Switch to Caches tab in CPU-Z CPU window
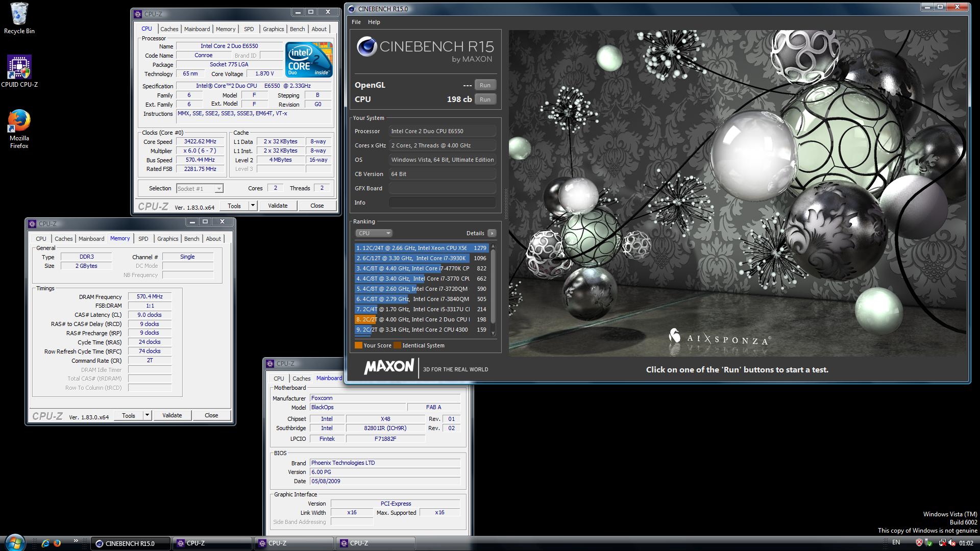 point(169,29)
